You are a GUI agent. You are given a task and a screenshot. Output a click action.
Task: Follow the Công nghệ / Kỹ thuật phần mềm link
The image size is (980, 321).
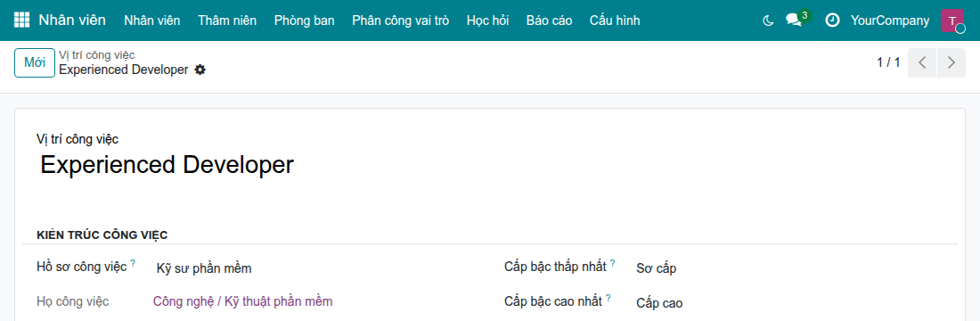pyautogui.click(x=242, y=301)
